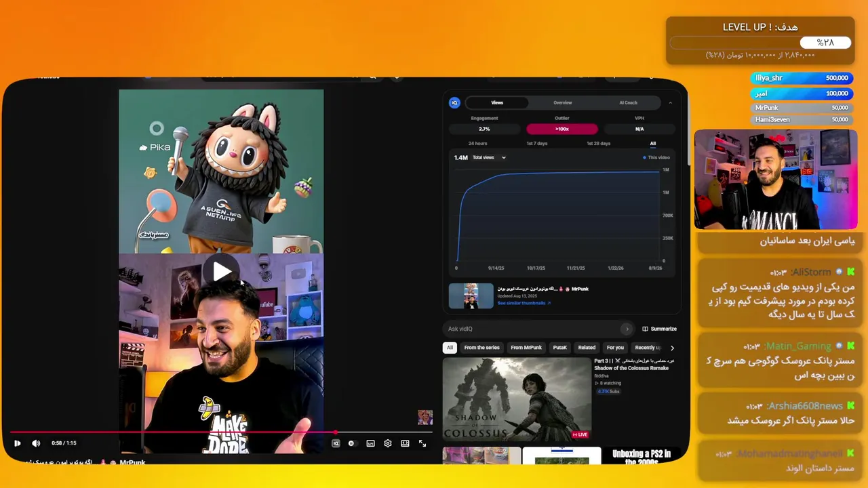The image size is (868, 488).
Task: Click the Iliya_shr 500,000 donor row
Action: pos(802,78)
